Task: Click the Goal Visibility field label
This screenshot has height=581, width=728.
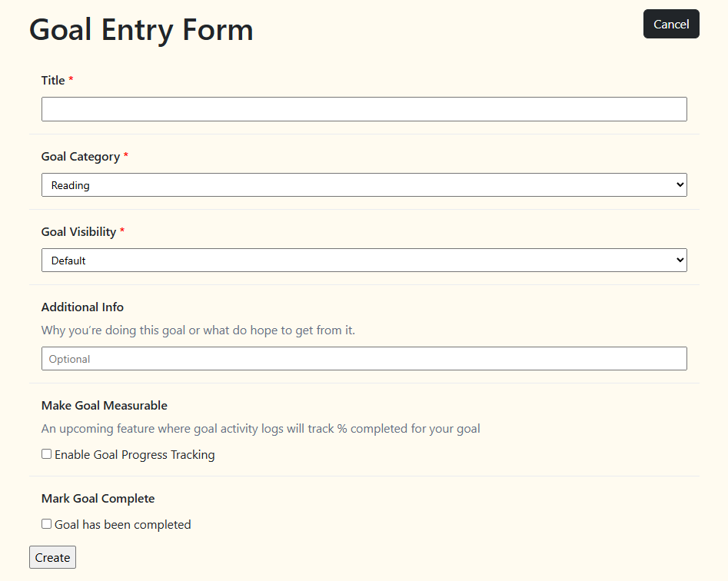Action: pyautogui.click(x=78, y=232)
